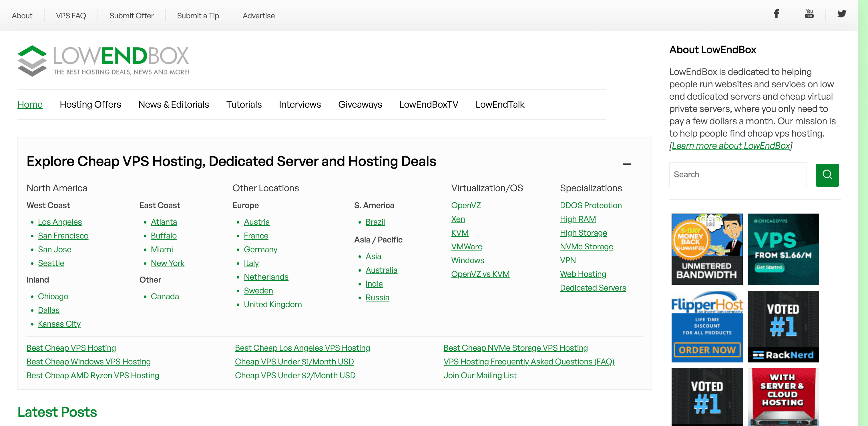Image resolution: width=868 pixels, height=426 pixels.
Task: Open Hosting Offers menu item
Action: point(90,104)
